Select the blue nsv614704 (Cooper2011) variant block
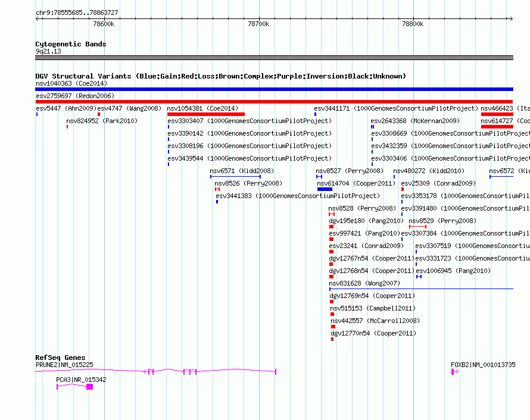The width and height of the screenshot is (530, 420). point(325,189)
